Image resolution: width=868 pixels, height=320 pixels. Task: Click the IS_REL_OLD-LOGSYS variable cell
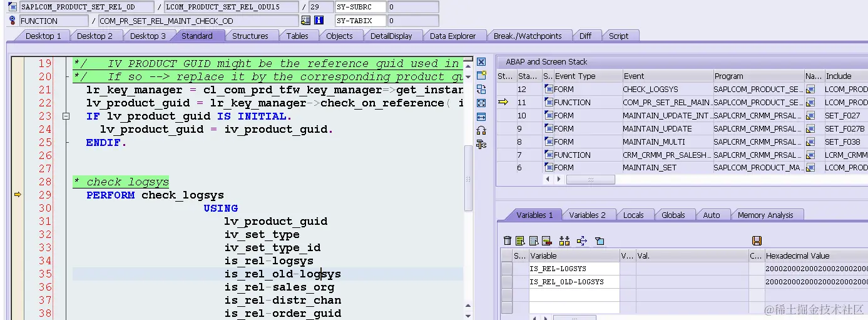(574, 282)
